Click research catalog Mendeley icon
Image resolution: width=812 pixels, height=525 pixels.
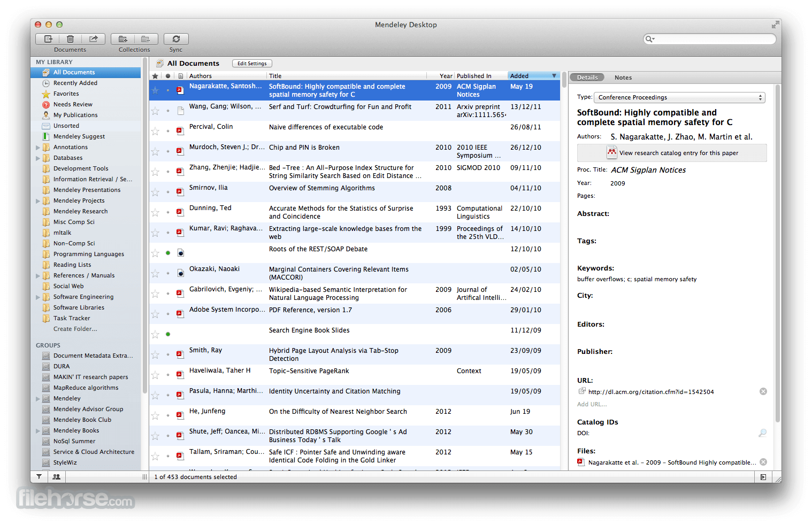coord(611,152)
